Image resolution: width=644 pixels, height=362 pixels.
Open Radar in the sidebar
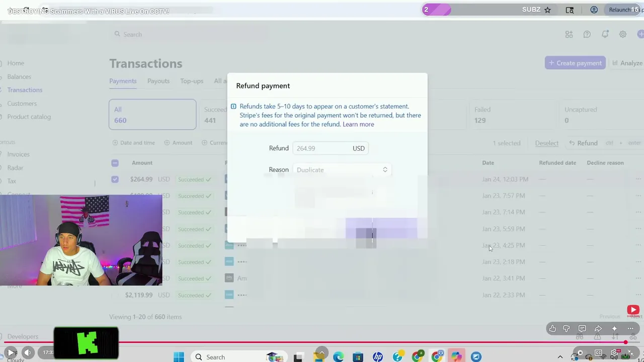(x=15, y=168)
